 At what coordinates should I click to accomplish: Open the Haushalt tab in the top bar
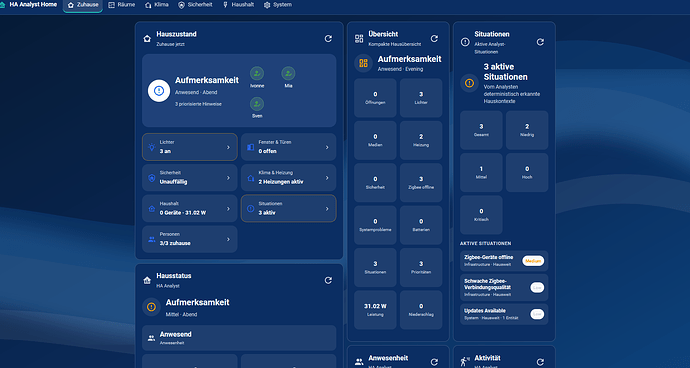tap(238, 5)
